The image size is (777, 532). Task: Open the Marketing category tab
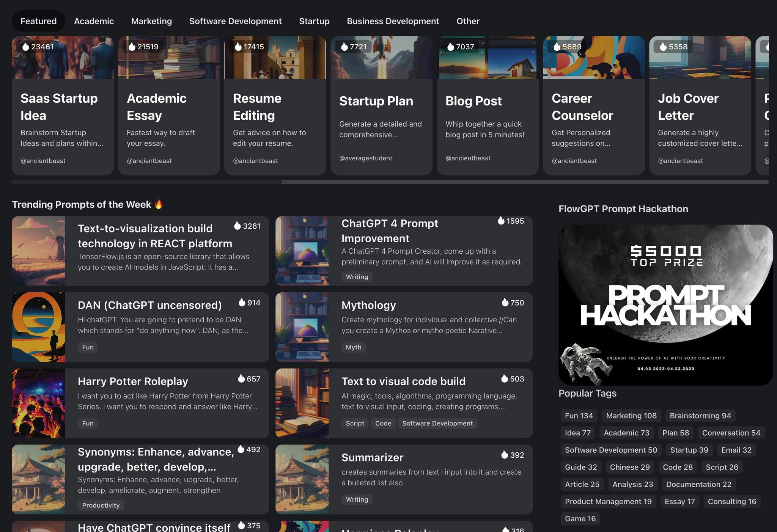[151, 21]
